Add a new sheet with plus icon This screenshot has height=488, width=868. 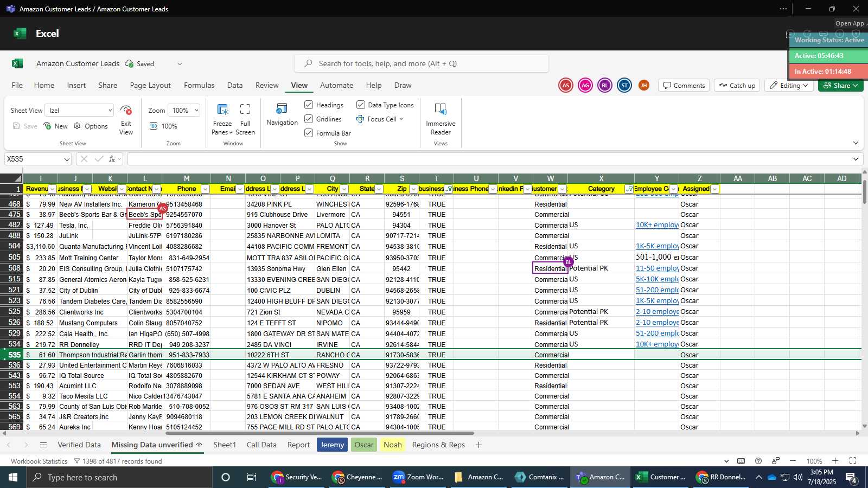pyautogui.click(x=478, y=445)
